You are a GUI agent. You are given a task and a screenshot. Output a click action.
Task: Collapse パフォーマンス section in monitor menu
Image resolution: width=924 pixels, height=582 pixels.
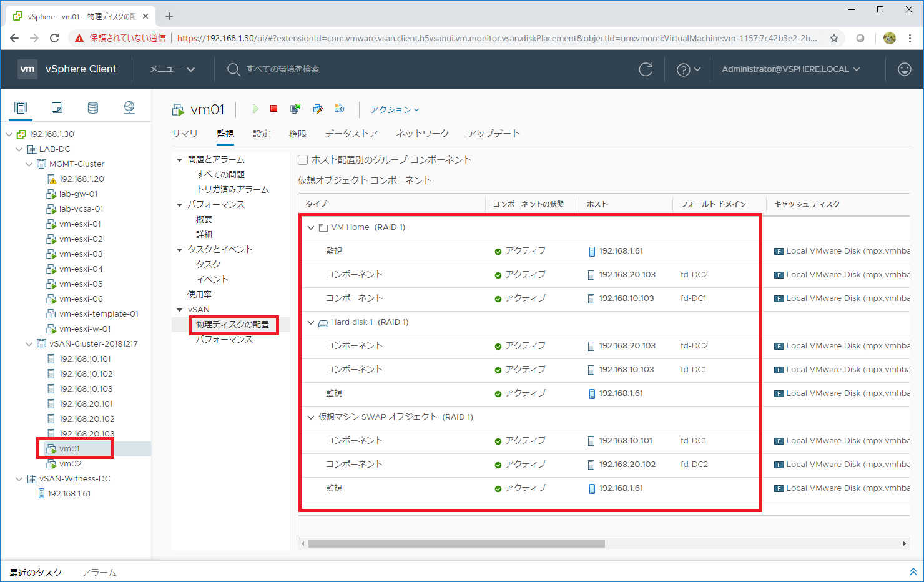[x=180, y=205]
